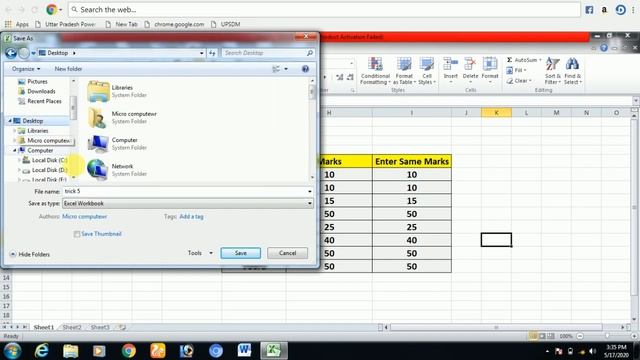Open Format as Table in Excel ribbon

pyautogui.click(x=404, y=71)
